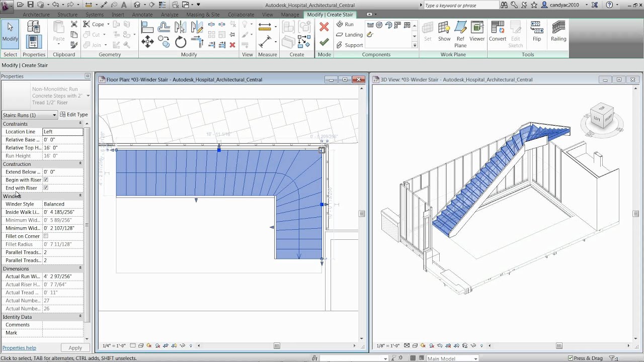The height and width of the screenshot is (362, 644).
Task: Click the floor plan horizontal scrollbar thumb
Action: click(x=276, y=346)
